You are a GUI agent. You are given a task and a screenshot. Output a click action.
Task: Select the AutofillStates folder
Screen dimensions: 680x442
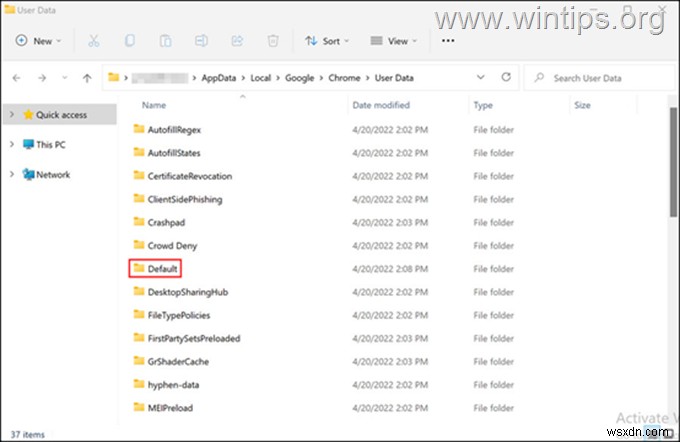point(174,153)
